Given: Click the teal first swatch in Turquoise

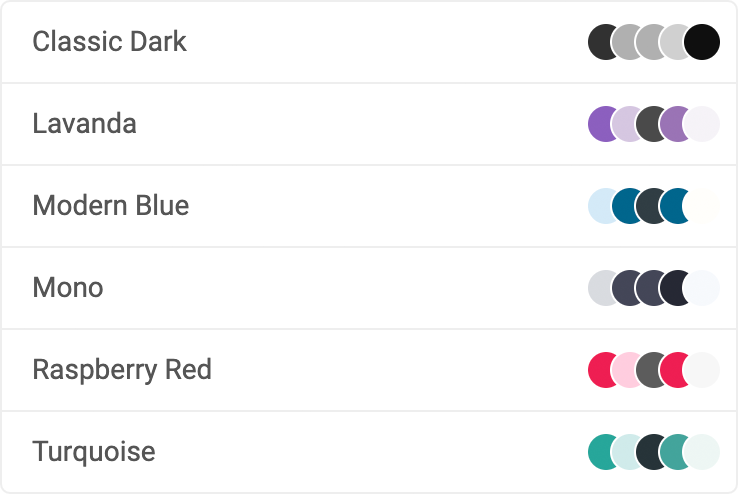Looking at the screenshot, I should coord(600,452).
